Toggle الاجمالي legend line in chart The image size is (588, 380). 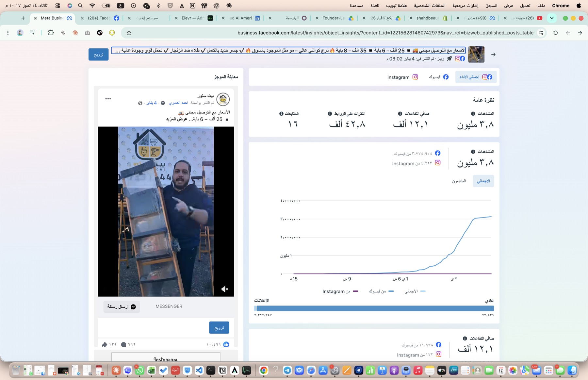[x=415, y=291]
